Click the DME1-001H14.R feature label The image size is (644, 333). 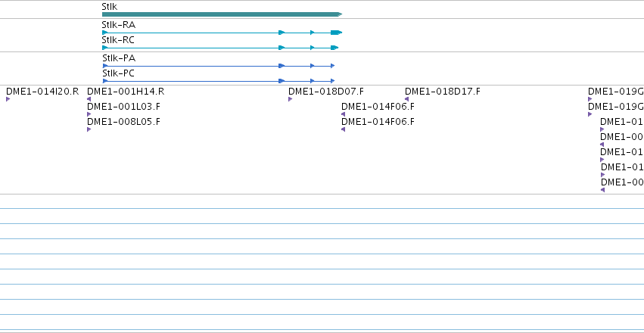pyautogui.click(x=126, y=92)
